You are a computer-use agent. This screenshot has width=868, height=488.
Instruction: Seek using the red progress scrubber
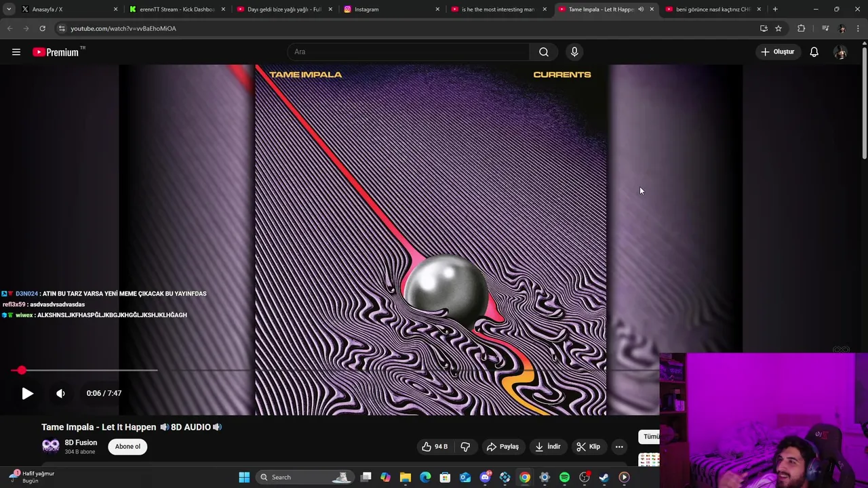click(x=22, y=370)
